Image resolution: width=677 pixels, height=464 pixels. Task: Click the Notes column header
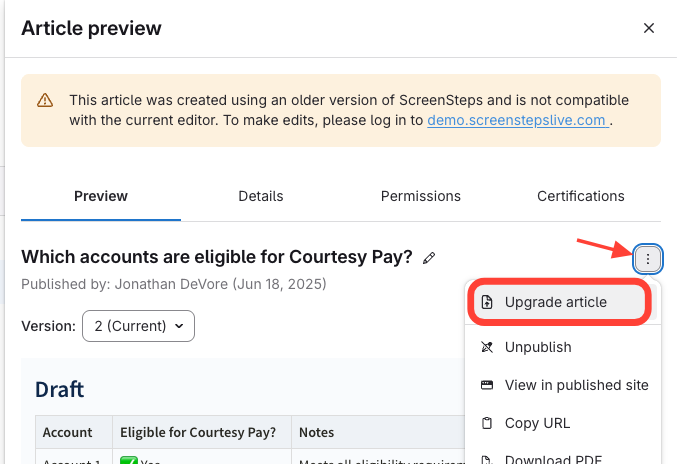coord(317,433)
